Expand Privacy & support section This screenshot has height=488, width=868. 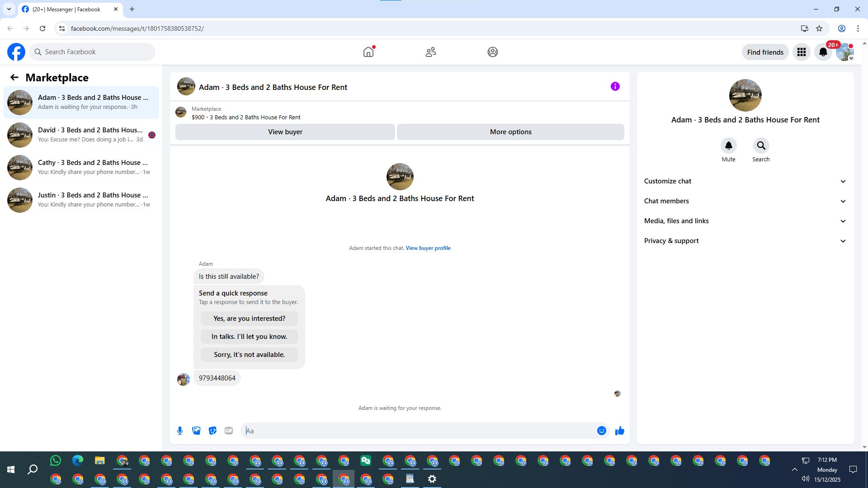pyautogui.click(x=745, y=241)
